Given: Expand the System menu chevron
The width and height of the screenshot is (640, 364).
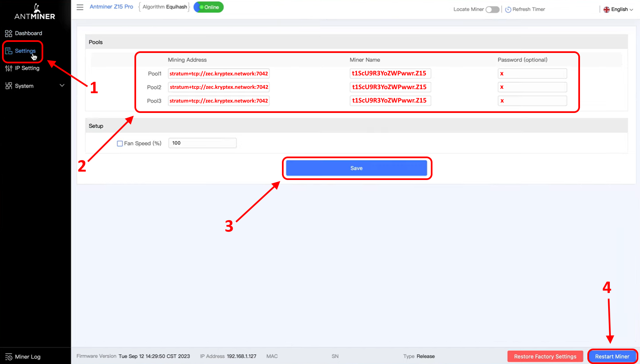Looking at the screenshot, I should coord(62,85).
